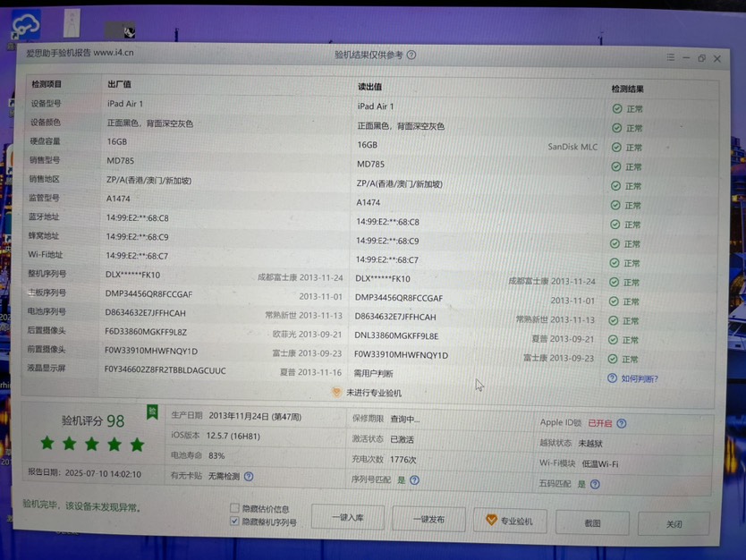
Task: Click the 截图 screenshot button
Action: click(x=592, y=523)
